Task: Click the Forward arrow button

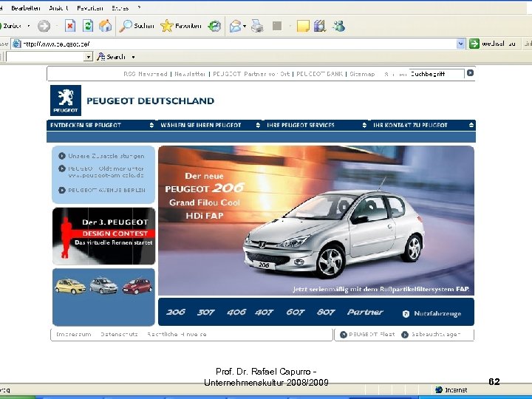Action: coord(44,26)
